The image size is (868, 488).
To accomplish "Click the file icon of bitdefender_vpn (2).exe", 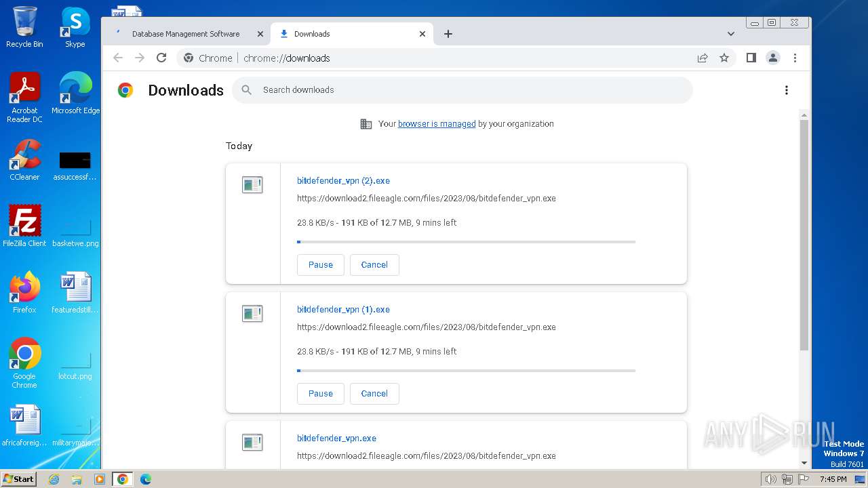I will (x=252, y=184).
